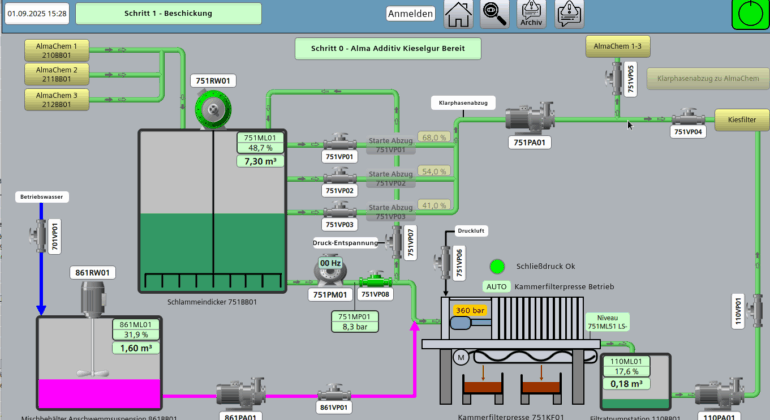
Task: Edit the 41,0 % setpoint field
Action: [434, 205]
